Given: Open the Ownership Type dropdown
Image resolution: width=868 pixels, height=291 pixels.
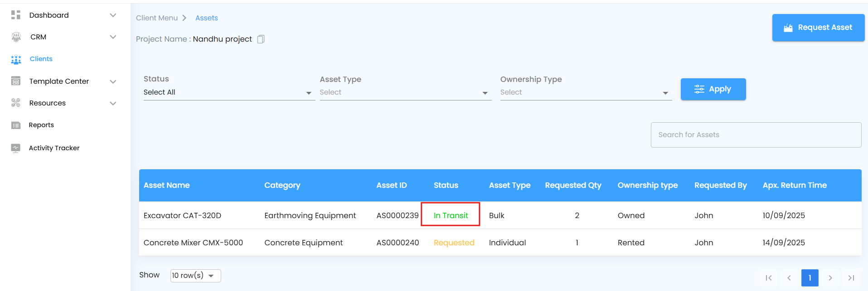Looking at the screenshot, I should point(586,92).
